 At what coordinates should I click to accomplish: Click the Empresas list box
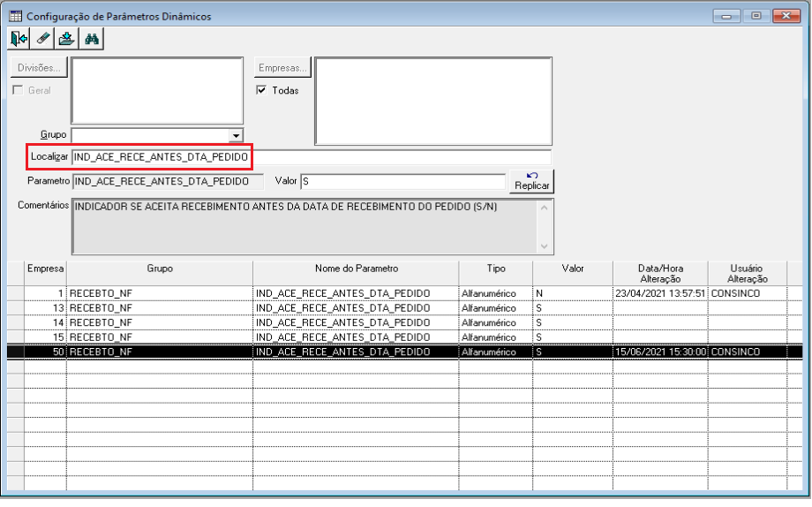click(x=433, y=102)
